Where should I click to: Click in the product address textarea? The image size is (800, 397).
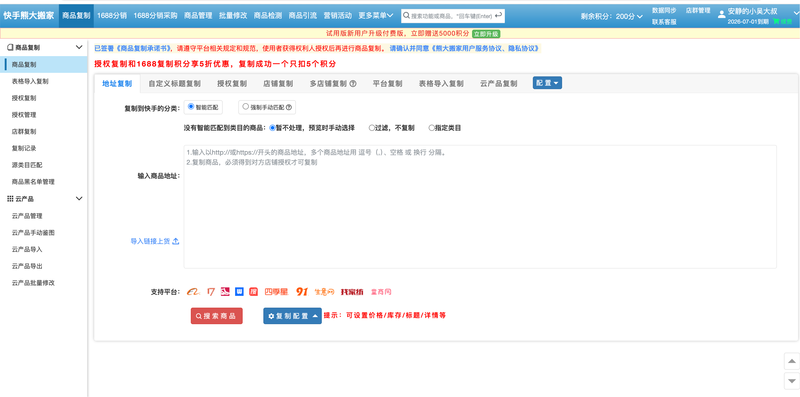click(x=480, y=207)
